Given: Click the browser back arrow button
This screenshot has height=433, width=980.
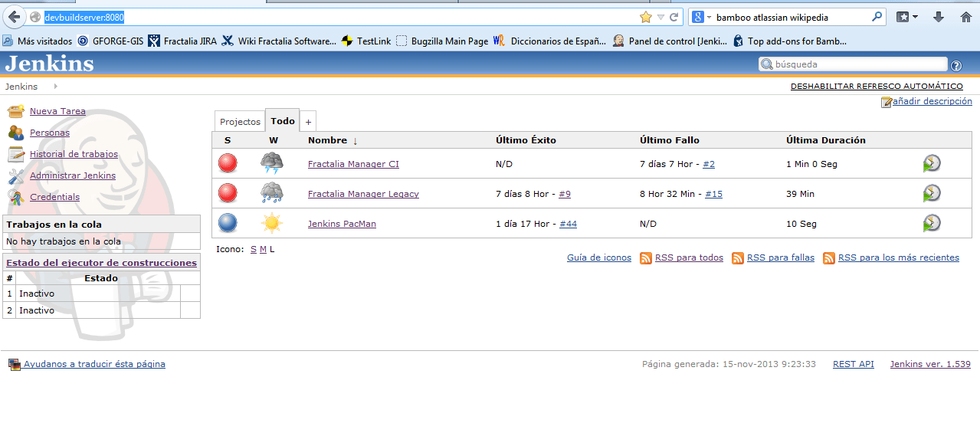Looking at the screenshot, I should (x=14, y=17).
